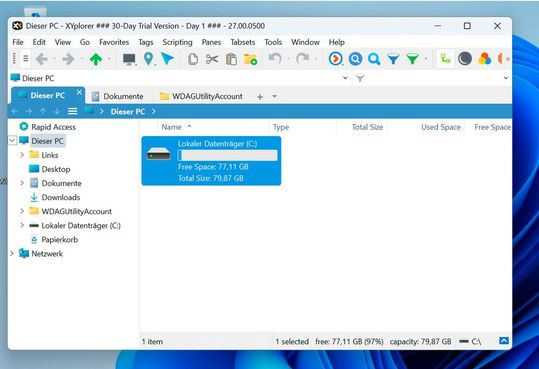Click the Undo arrow icon
Viewport: 539px width, 369px height.
click(275, 58)
